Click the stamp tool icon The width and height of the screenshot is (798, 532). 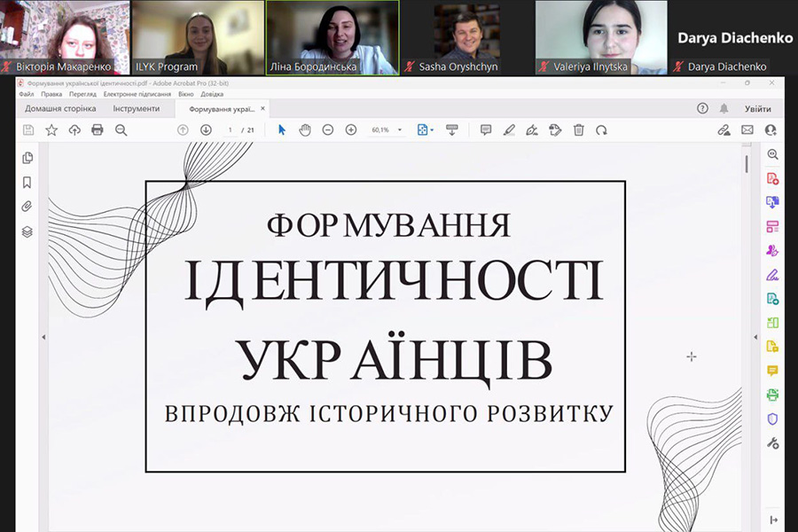(555, 129)
